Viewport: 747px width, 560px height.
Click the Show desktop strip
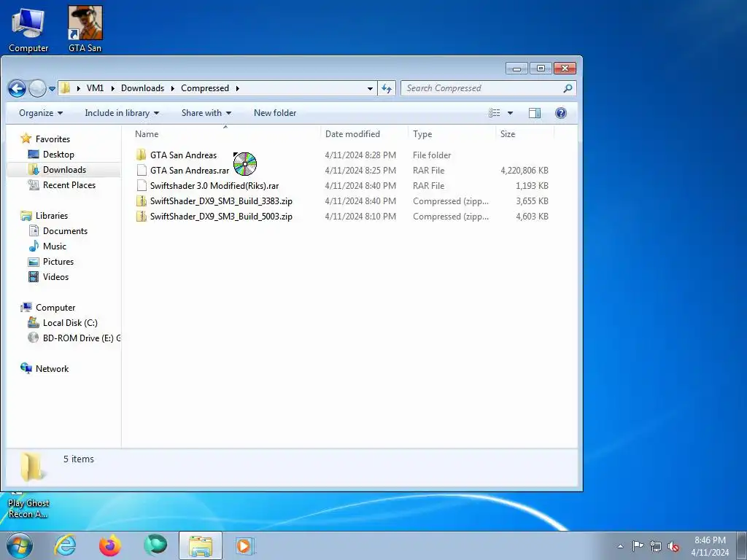(742, 545)
